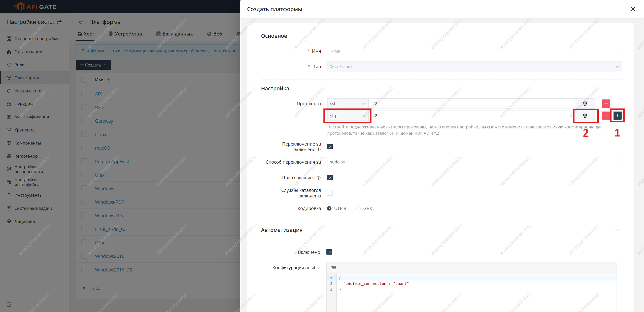This screenshot has width=644, height=312.
Task: Click the Роли sidebar icon
Action: pos(9,65)
